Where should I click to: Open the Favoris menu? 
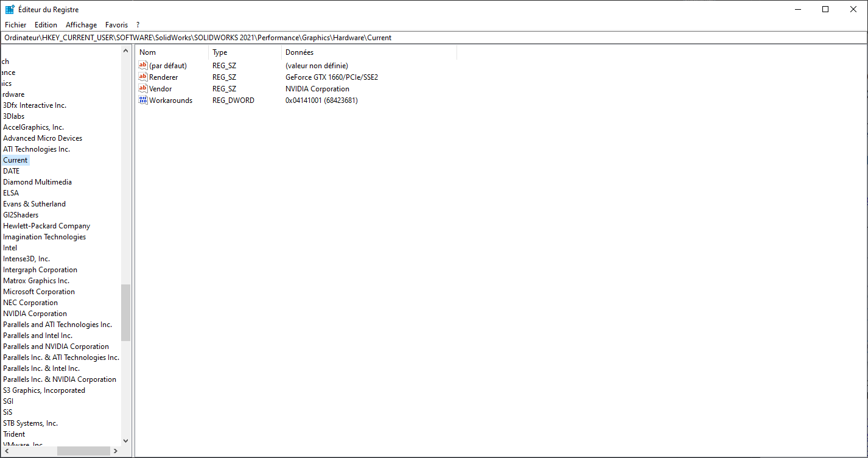tap(116, 25)
